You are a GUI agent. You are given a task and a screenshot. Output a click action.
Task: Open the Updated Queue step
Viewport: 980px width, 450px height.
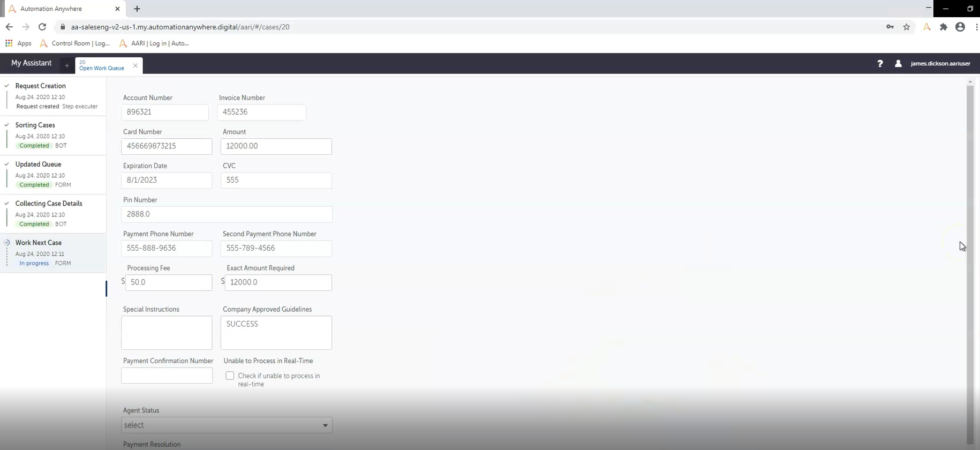coord(53,175)
